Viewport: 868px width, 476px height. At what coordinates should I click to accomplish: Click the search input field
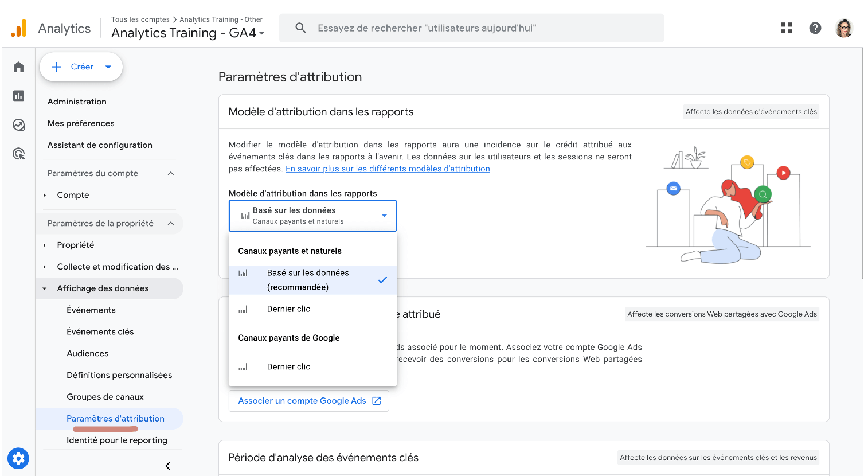tap(471, 28)
